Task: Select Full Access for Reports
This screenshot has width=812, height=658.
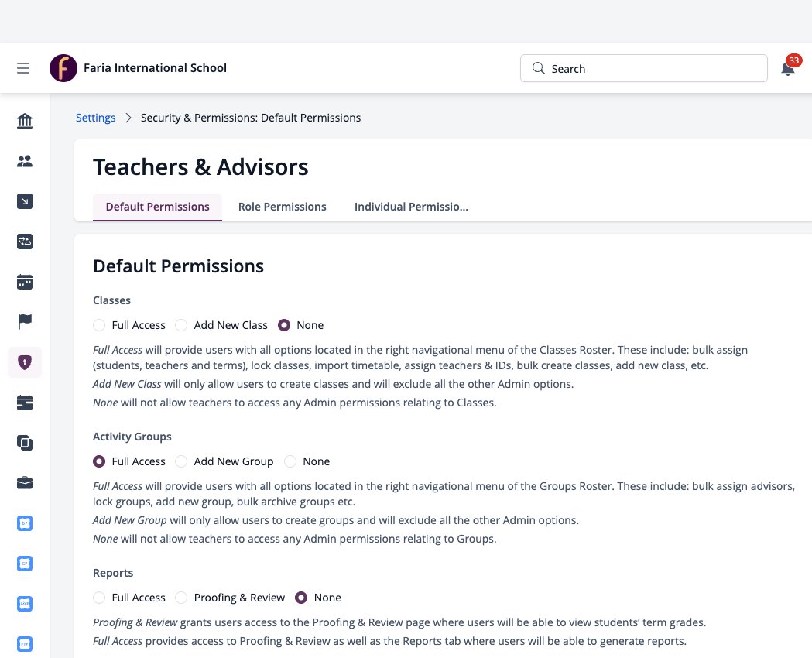Action: click(99, 598)
